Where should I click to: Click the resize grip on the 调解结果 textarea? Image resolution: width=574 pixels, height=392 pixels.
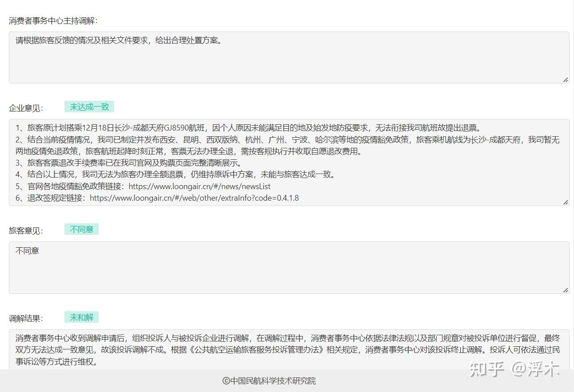click(566, 389)
